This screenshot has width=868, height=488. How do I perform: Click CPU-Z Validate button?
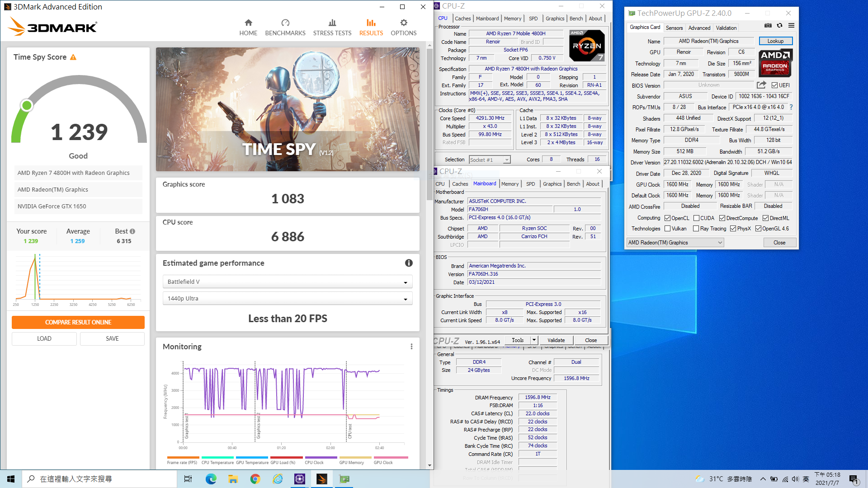(556, 340)
